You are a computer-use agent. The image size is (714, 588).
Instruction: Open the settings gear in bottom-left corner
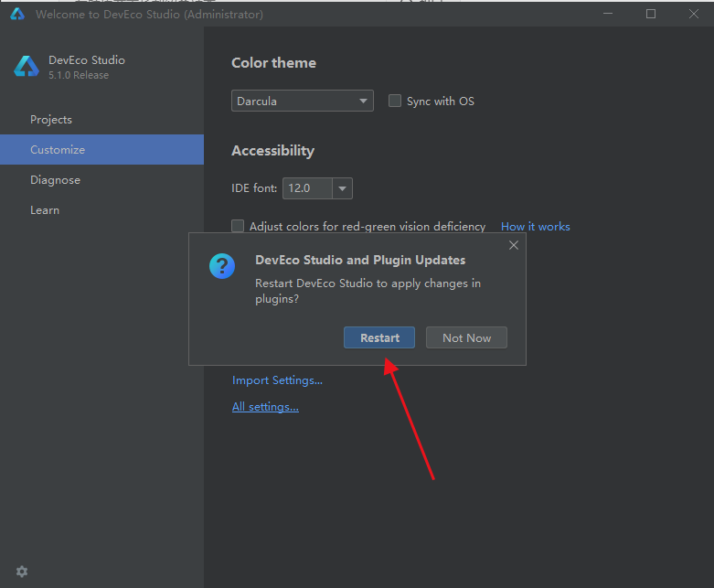22,572
